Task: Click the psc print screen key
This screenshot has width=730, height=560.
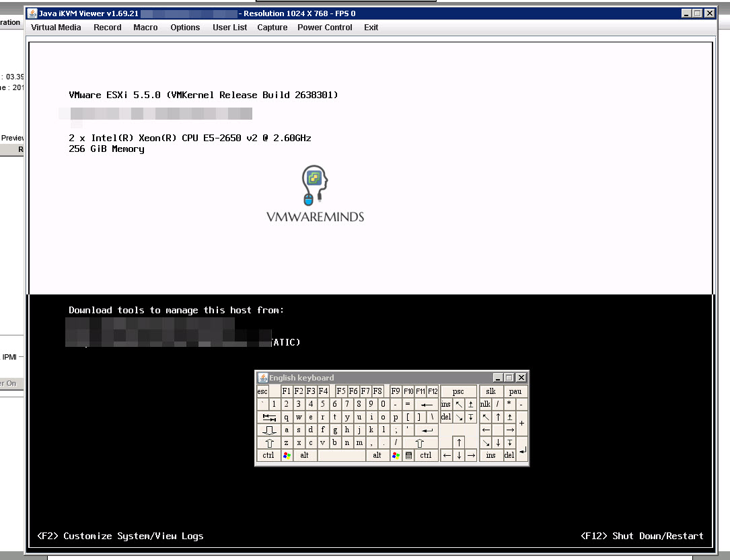Action: point(458,391)
